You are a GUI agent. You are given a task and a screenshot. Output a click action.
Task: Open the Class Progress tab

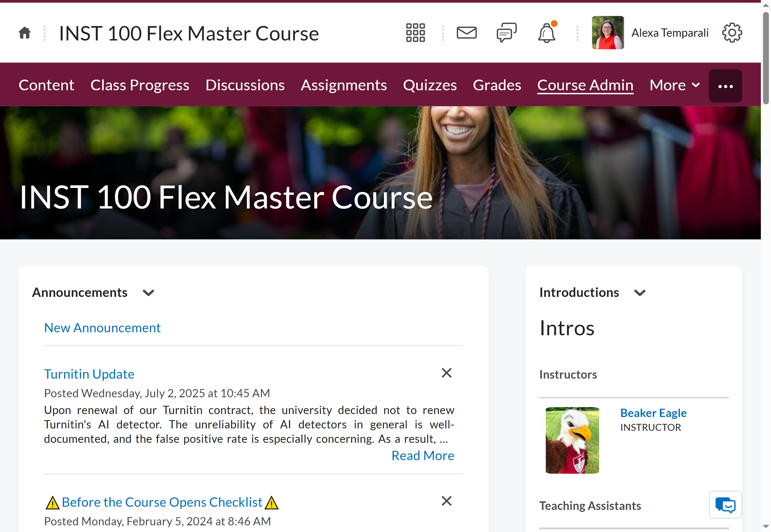pyautogui.click(x=140, y=85)
